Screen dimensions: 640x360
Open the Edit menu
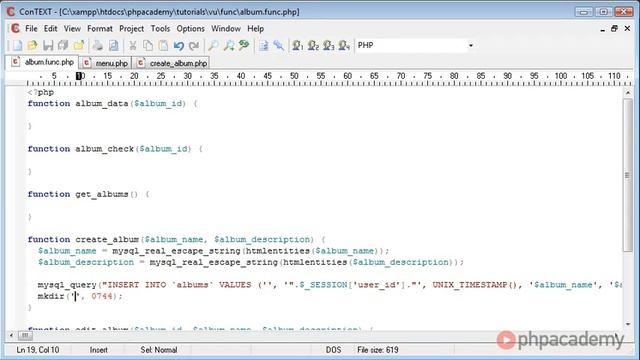[51, 29]
